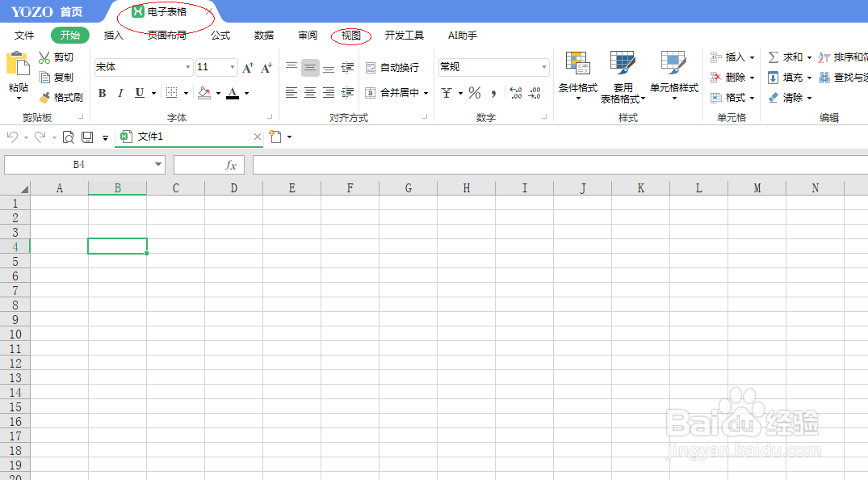Apply font color A swatch
This screenshot has width=868, height=480.
click(233, 93)
